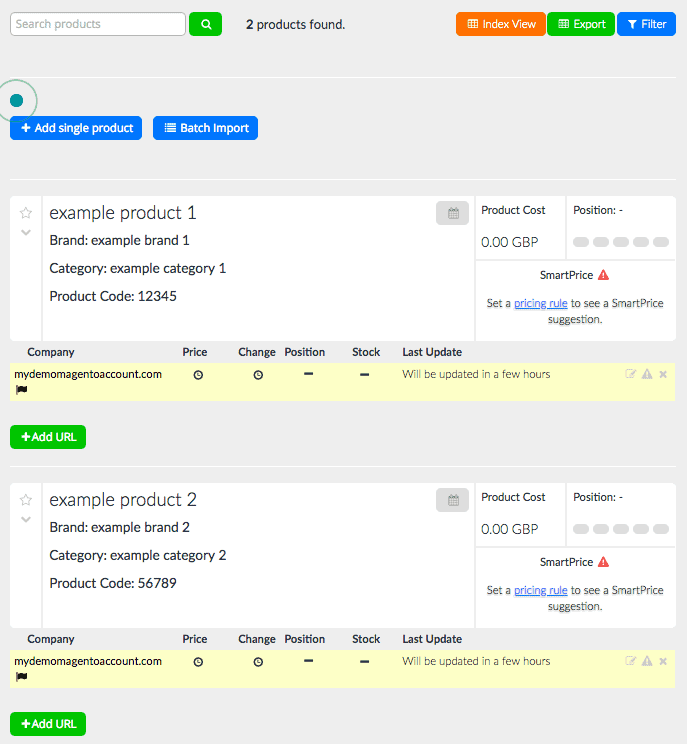Star example product 1 as favorite
Screen dimensions: 687x744
tap(26, 213)
